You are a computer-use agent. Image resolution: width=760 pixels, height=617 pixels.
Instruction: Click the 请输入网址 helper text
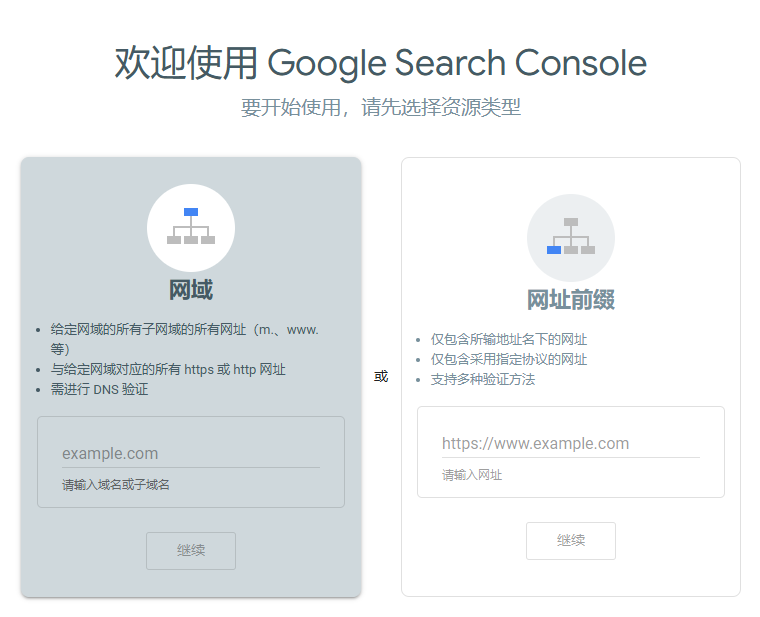472,475
